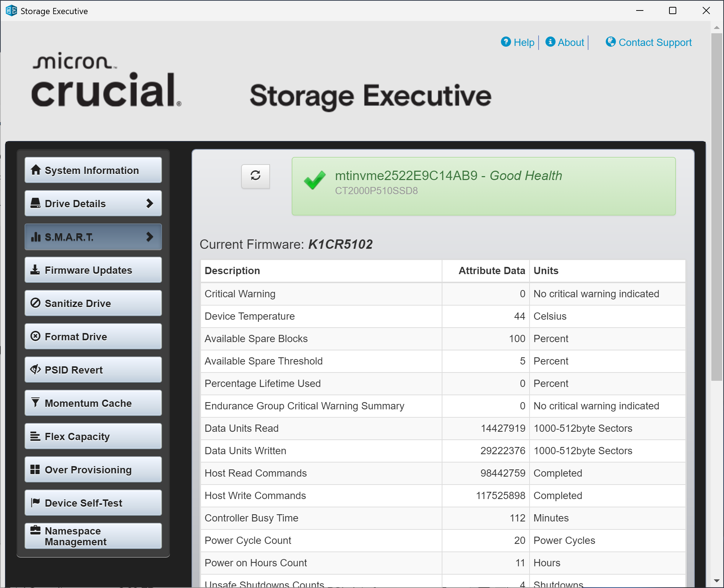Click the scroll down arrow
The image size is (724, 588).
click(716, 581)
